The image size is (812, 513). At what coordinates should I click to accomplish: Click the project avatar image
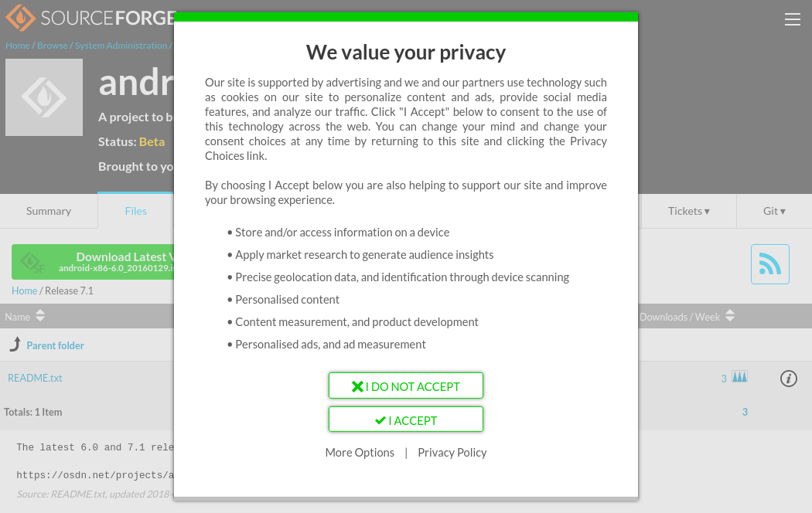point(44,97)
